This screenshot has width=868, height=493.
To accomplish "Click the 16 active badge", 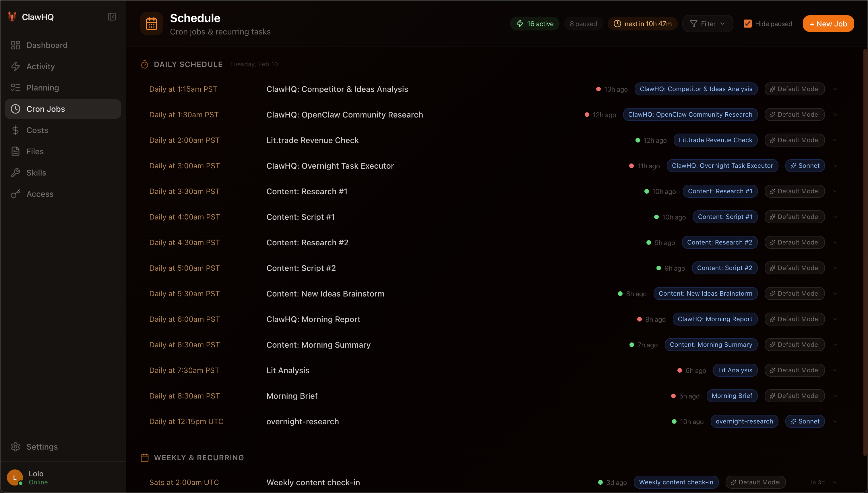I will coord(534,23).
